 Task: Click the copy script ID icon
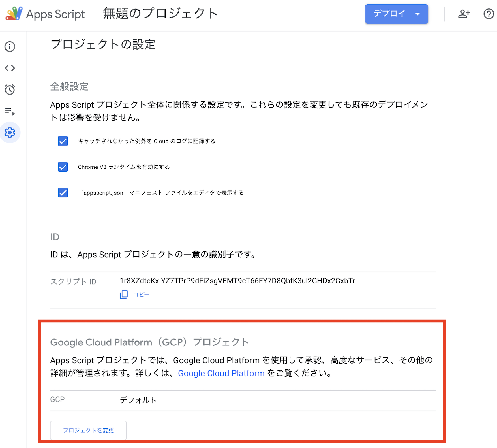124,295
